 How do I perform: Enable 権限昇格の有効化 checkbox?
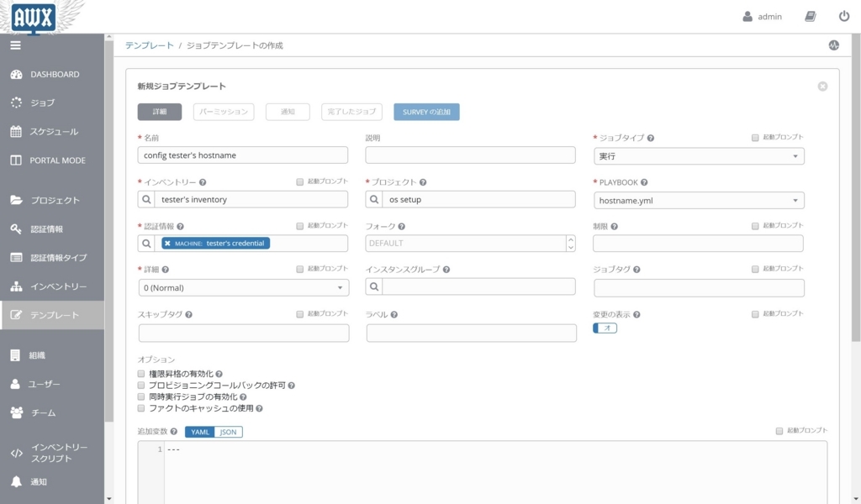click(141, 374)
